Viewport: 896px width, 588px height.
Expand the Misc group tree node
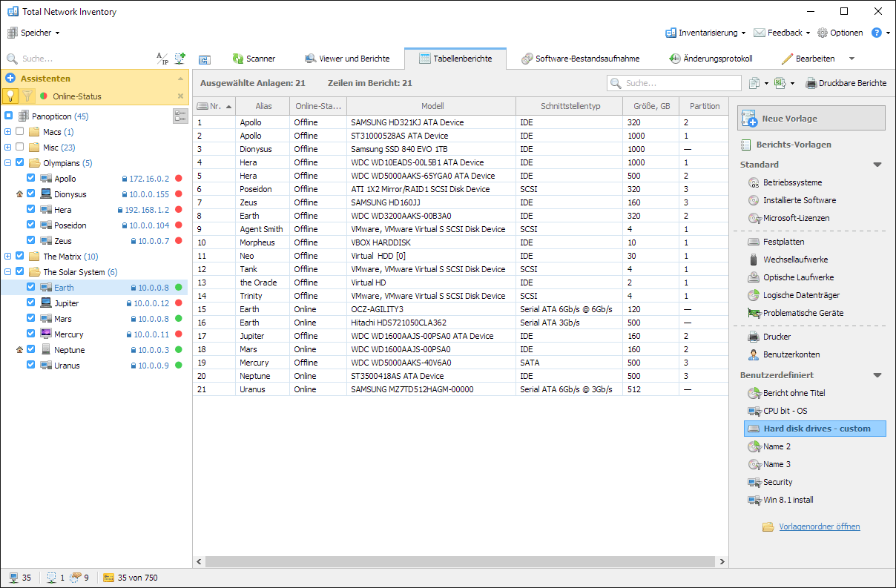[7, 147]
